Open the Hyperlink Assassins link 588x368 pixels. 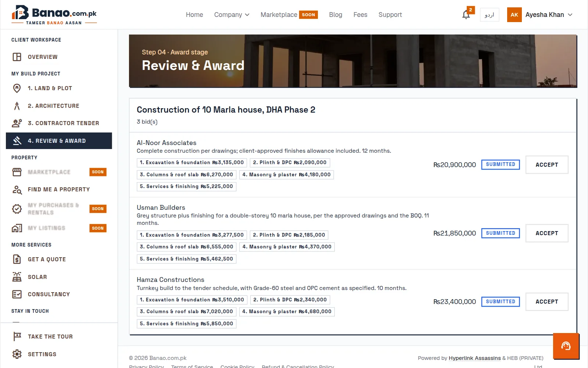[475, 358]
